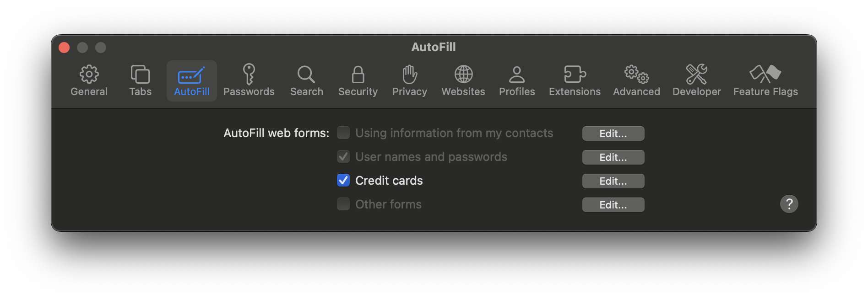Viewport: 868px width, 299px height.
Task: Open Developer tools pane
Action: click(696, 81)
